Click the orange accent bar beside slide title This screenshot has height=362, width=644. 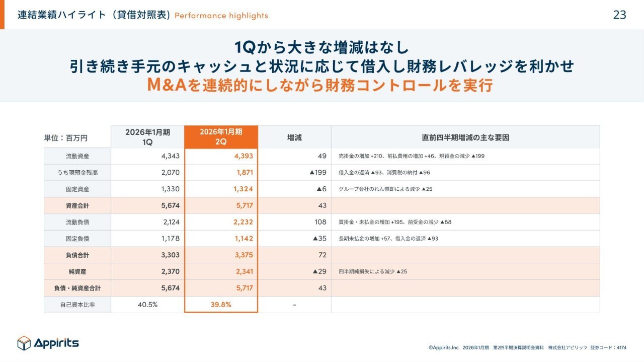click(x=2, y=15)
